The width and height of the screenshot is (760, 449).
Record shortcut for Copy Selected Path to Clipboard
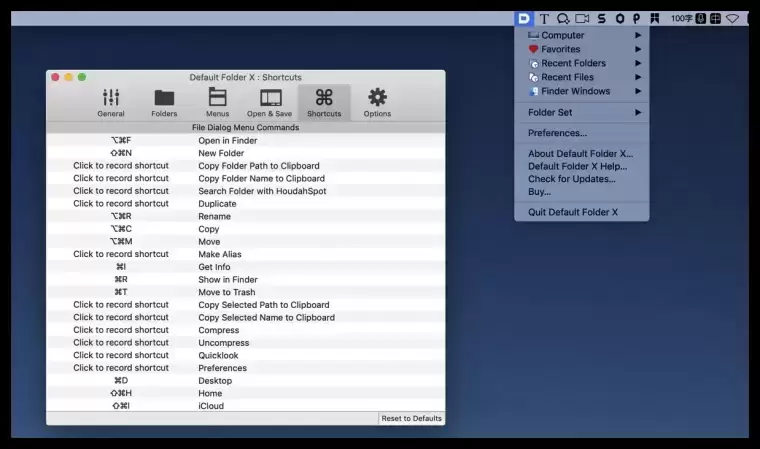click(x=121, y=305)
